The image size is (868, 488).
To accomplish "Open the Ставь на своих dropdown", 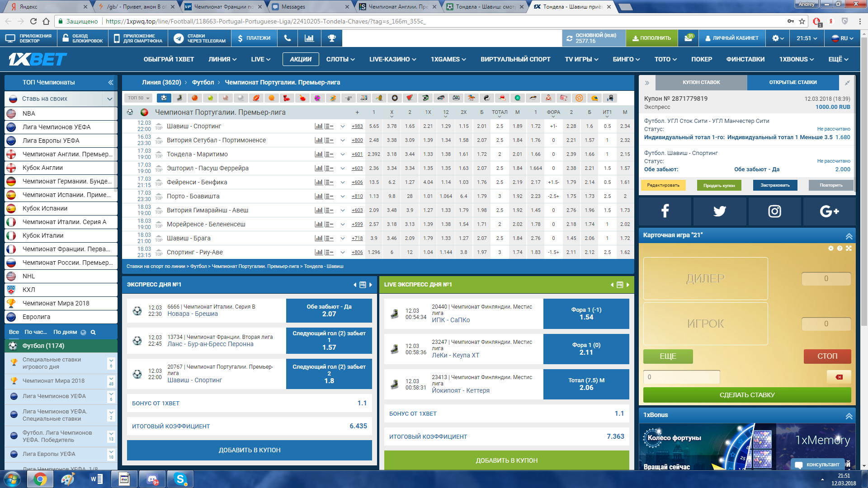I will (x=109, y=99).
